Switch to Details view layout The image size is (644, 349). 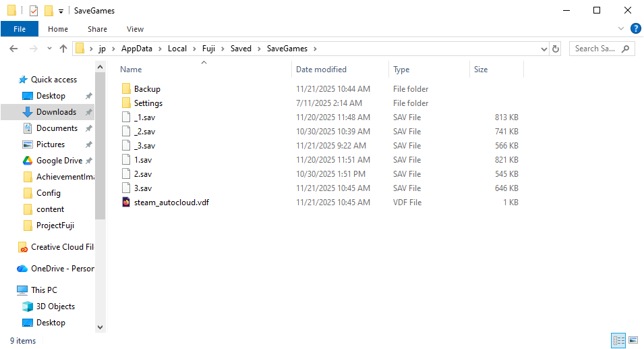(x=618, y=340)
